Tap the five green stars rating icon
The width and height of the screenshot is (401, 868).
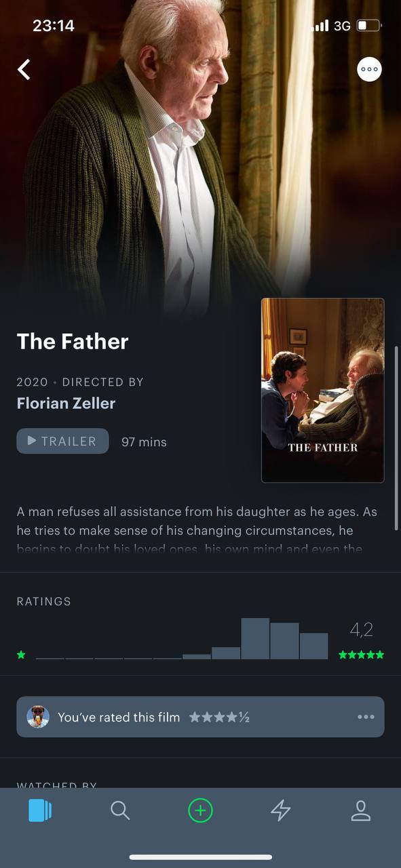point(361,654)
